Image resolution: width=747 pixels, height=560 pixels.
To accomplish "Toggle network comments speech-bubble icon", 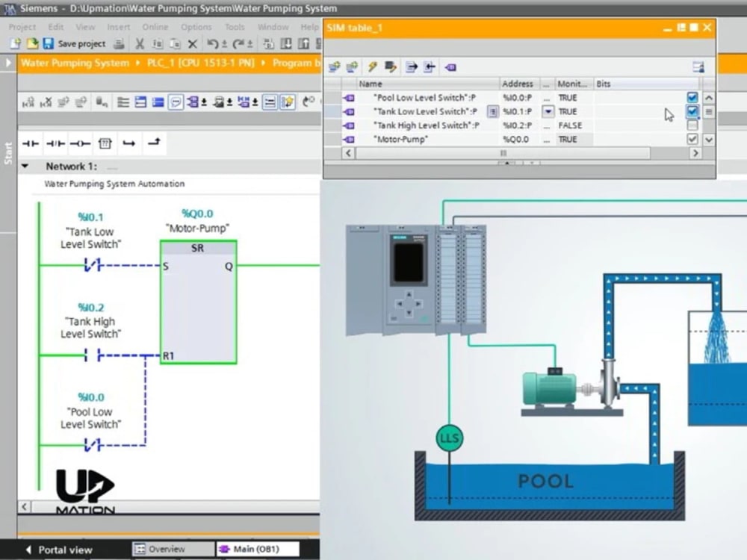I will [176, 102].
